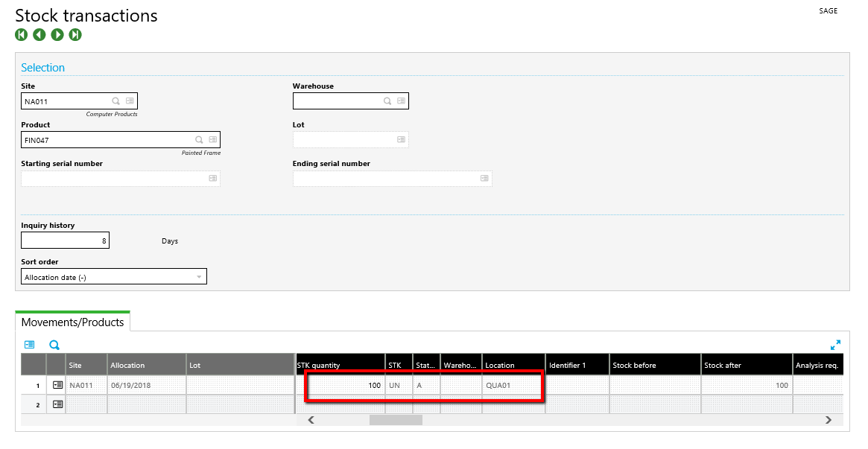Click the Selection section header
This screenshot has width=868, height=449.
pos(42,68)
